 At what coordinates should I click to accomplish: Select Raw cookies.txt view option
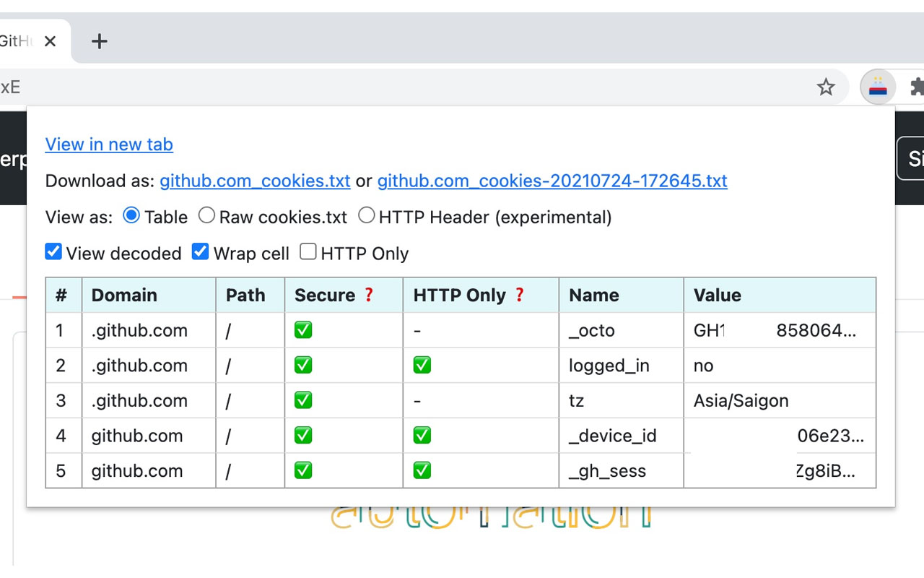[x=206, y=215]
